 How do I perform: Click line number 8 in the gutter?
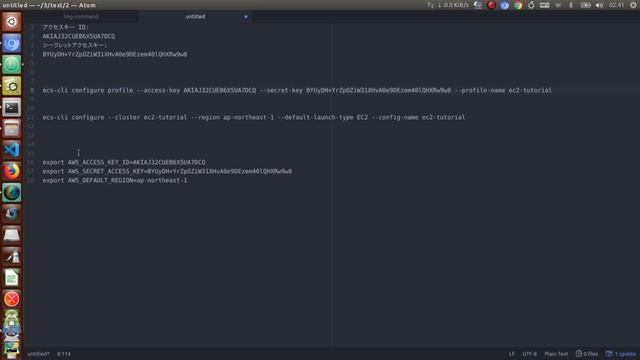(32, 90)
